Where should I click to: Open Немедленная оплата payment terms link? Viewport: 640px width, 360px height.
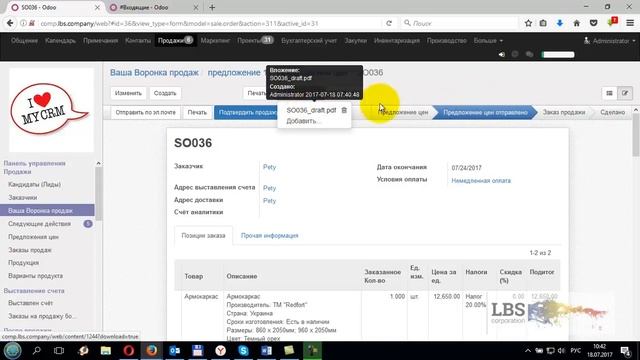[x=481, y=180]
